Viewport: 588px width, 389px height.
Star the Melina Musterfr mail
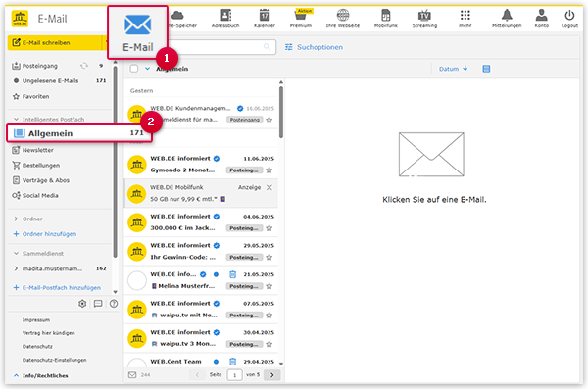click(269, 286)
